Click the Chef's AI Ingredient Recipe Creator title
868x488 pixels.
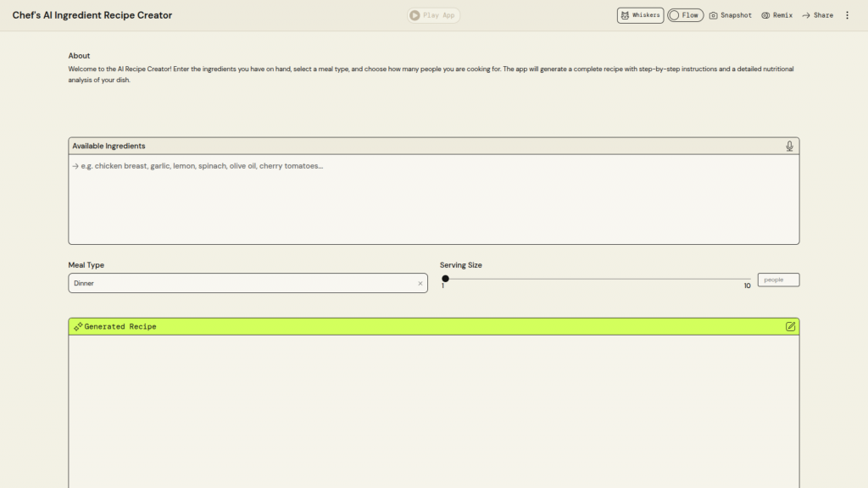tap(92, 15)
